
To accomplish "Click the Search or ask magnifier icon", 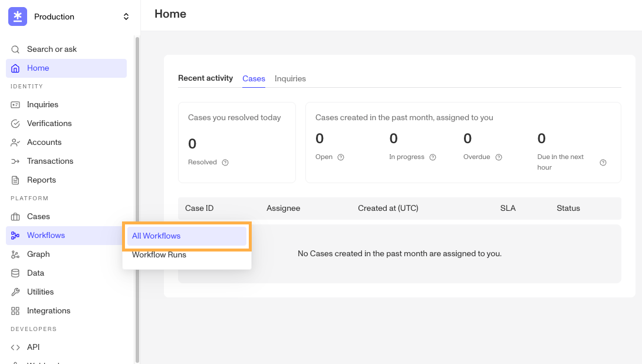I will (x=15, y=49).
